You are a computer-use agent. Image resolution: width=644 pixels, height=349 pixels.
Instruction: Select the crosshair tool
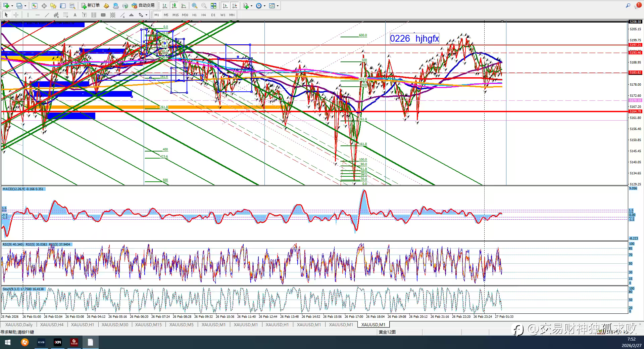click(16, 15)
